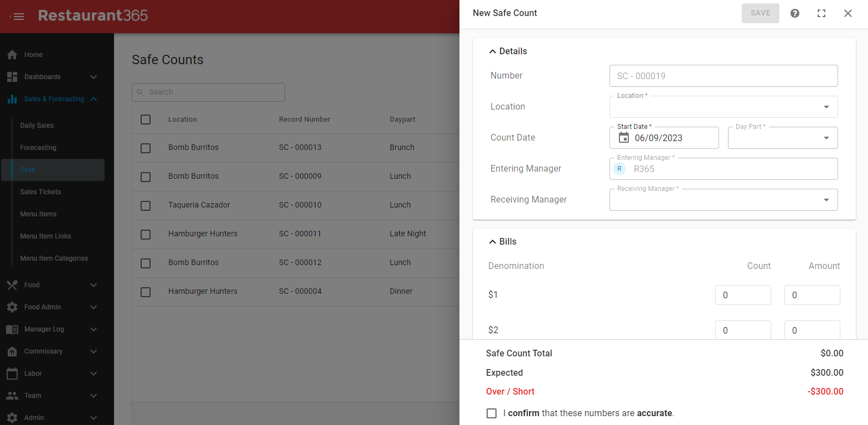
Task: Check the SC - 000011 row checkbox
Action: click(x=146, y=235)
